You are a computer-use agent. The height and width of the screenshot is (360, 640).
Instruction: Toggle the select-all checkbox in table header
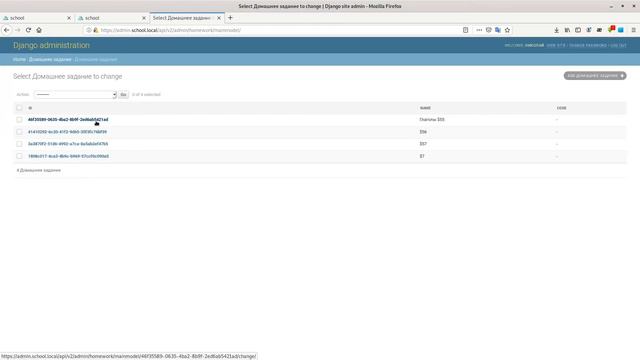click(x=19, y=108)
